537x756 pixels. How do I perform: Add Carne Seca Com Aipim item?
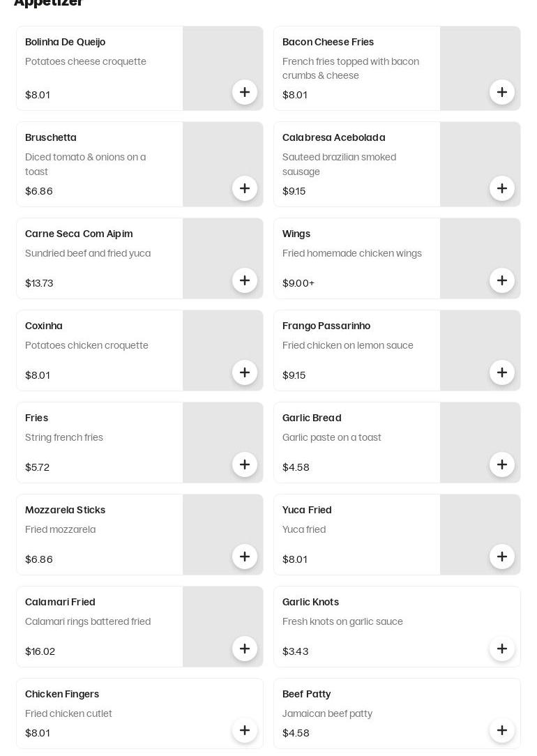pyautogui.click(x=244, y=280)
